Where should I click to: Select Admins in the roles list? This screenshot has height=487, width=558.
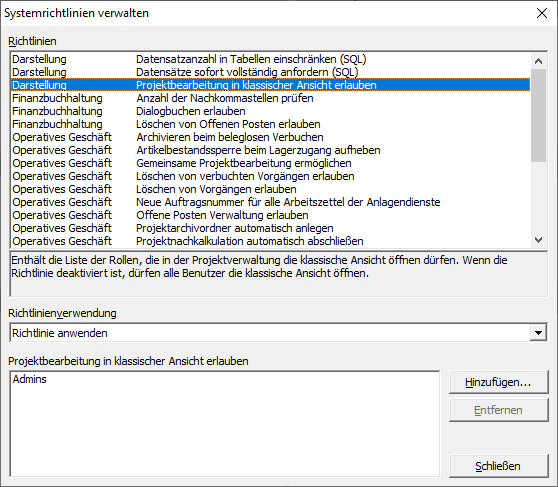(x=30, y=379)
